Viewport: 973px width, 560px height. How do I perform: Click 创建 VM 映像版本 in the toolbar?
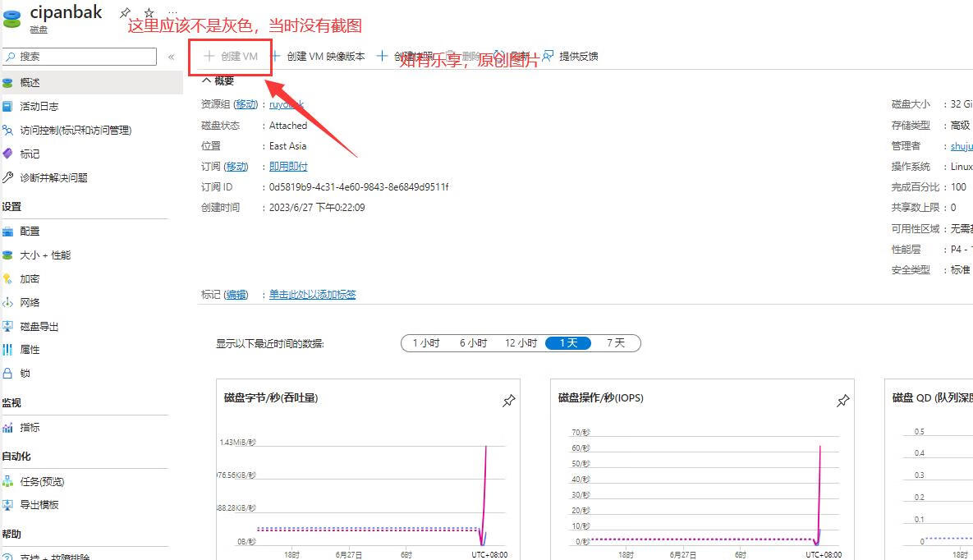(x=318, y=57)
